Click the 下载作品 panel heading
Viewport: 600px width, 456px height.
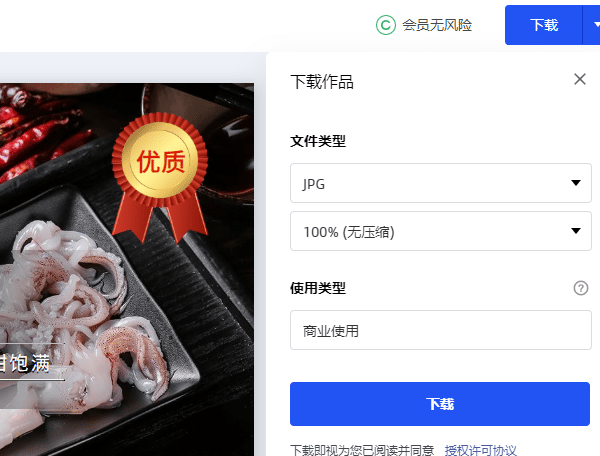(322, 81)
